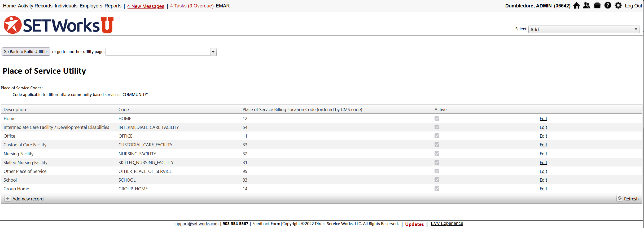The height and width of the screenshot is (228, 644).
Task: Open Activity Records menu
Action: tap(35, 6)
